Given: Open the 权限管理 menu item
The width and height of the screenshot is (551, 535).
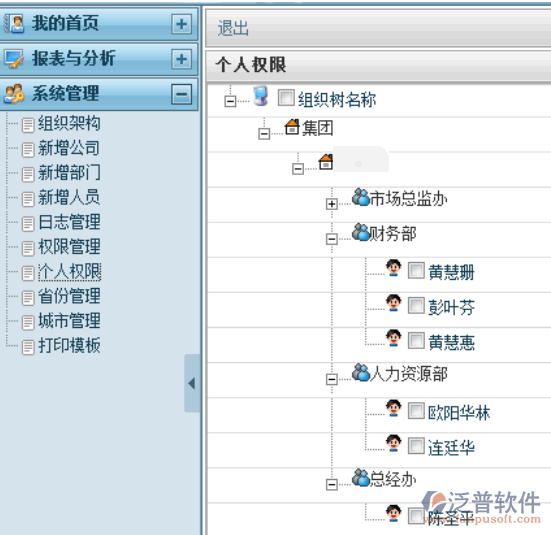Looking at the screenshot, I should 69,246.
